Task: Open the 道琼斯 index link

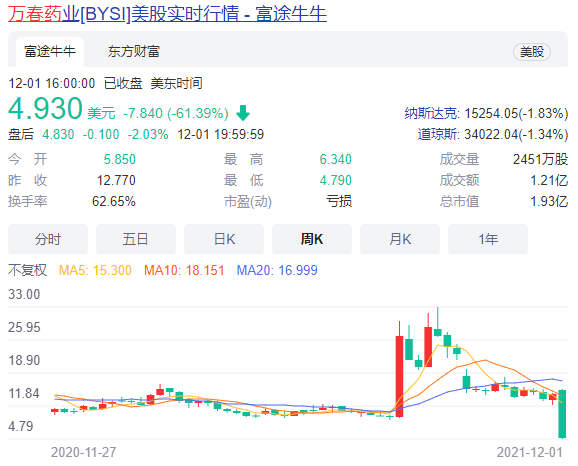Action: (x=439, y=134)
